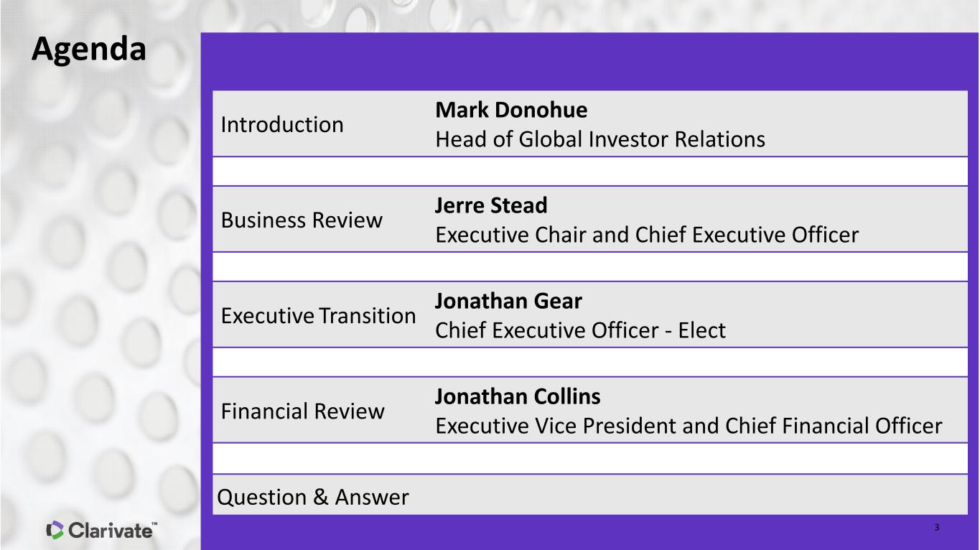Click the purple header band above table

pyautogui.click(x=590, y=61)
